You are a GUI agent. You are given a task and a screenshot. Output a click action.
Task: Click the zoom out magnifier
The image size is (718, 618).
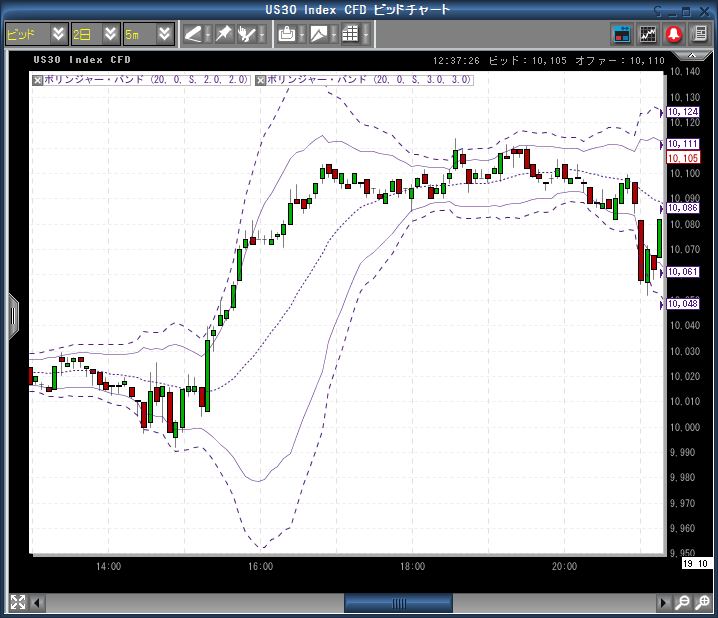click(x=702, y=603)
